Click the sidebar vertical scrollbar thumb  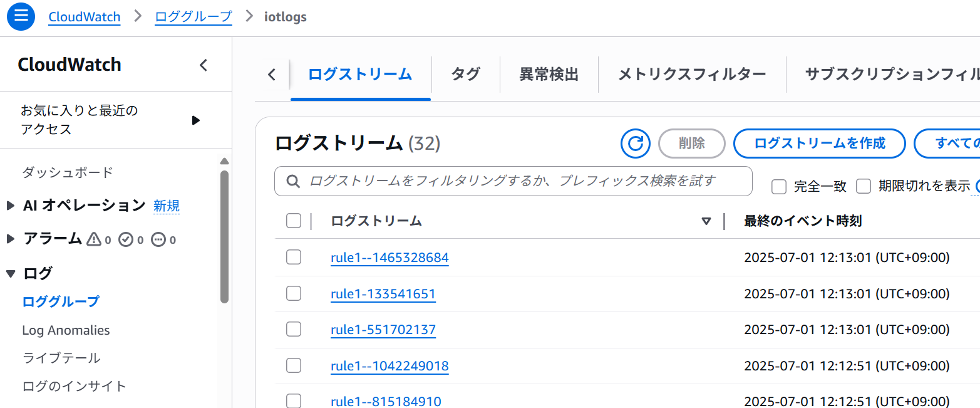point(225,236)
